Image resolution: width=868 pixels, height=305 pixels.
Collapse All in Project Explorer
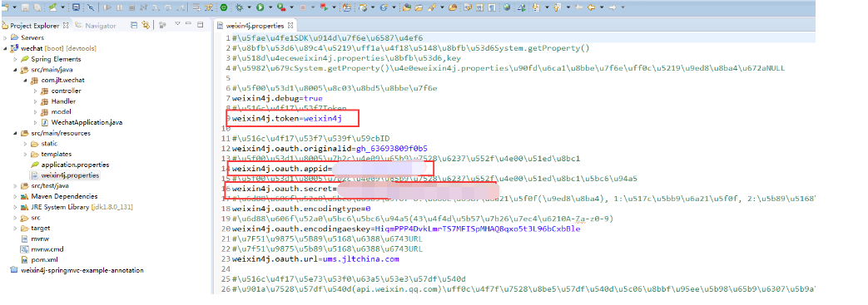(134, 26)
